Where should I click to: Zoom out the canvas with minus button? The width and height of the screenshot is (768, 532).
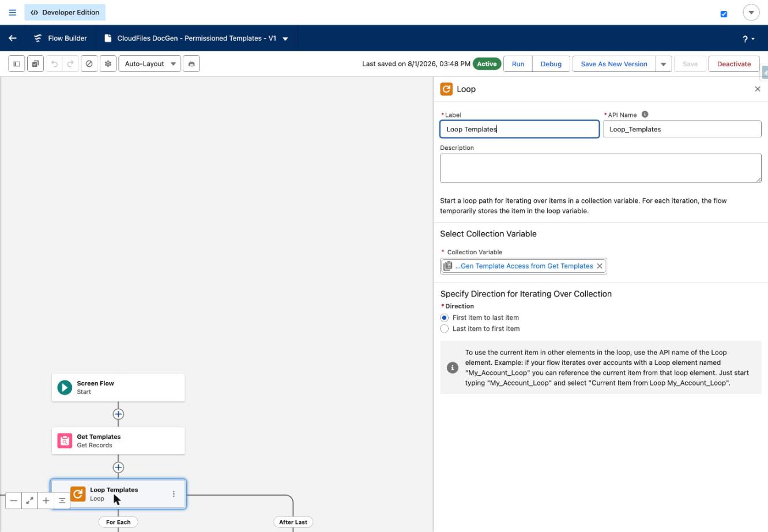(x=14, y=500)
